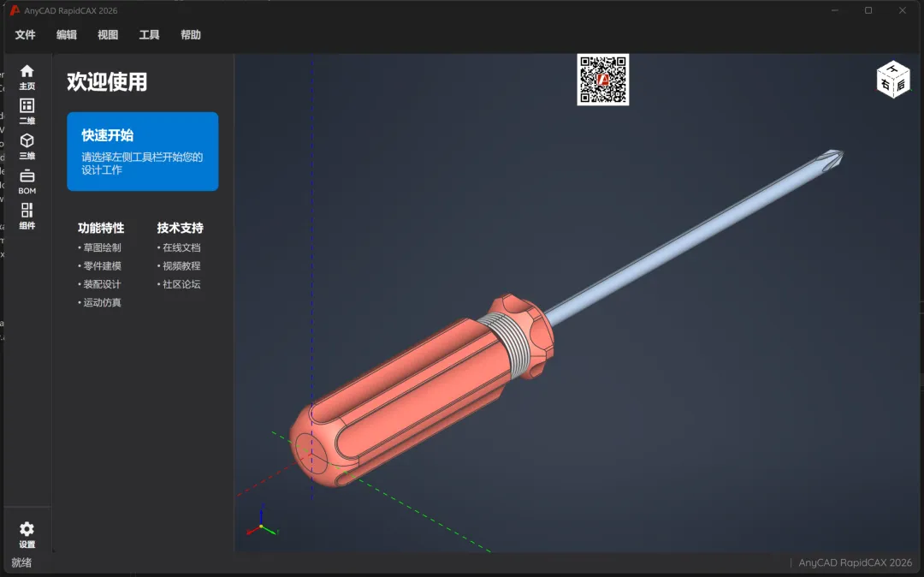
Task: Select 草图绘制 feature item
Action: tap(99, 247)
